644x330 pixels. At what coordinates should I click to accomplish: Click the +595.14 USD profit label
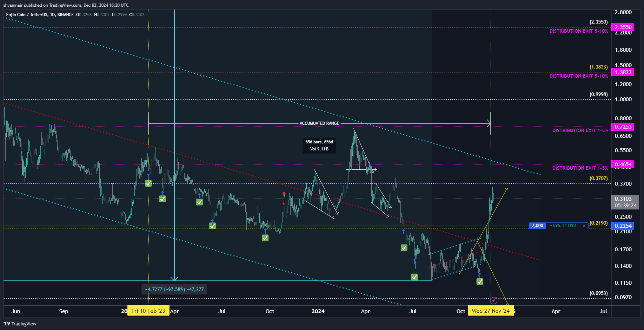tap(563, 226)
